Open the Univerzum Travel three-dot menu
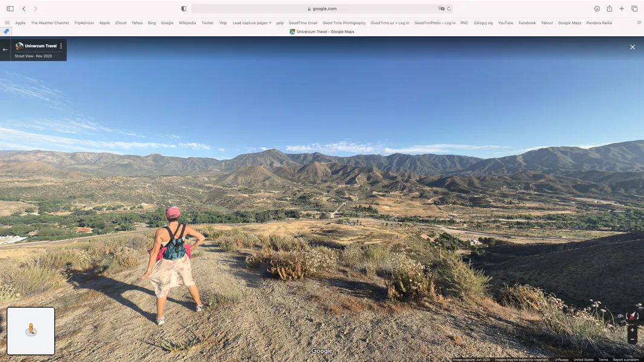 click(x=61, y=46)
